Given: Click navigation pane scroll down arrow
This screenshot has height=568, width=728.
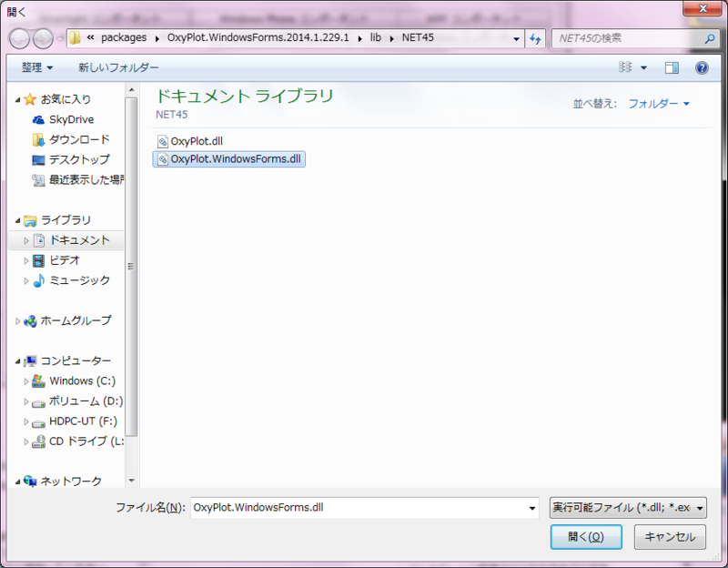Looking at the screenshot, I should tap(131, 481).
